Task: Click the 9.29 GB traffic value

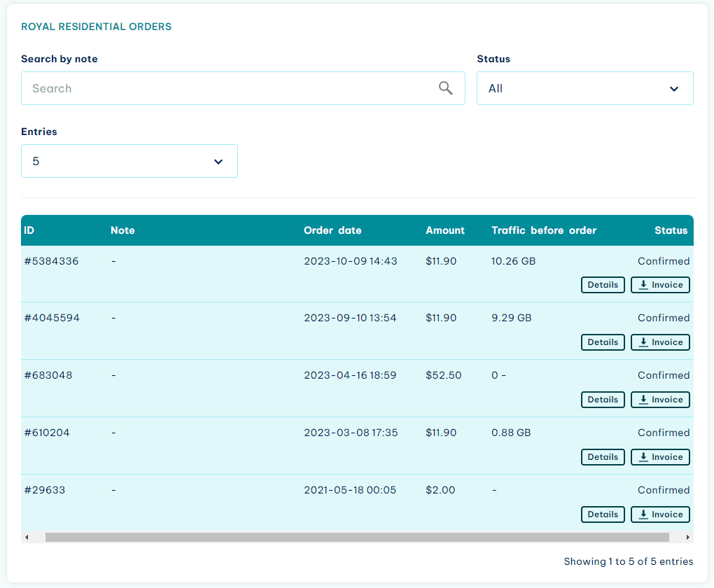Action: pos(512,318)
